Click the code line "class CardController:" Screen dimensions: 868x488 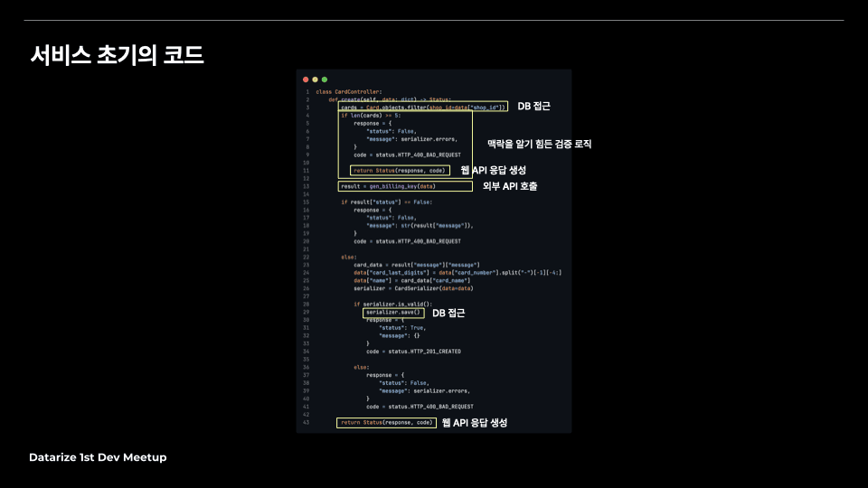(349, 92)
